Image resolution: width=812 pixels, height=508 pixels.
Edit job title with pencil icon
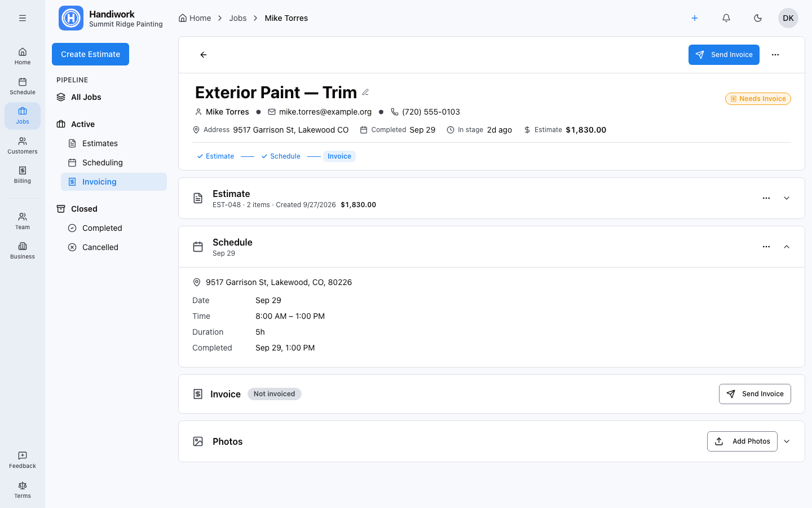pos(365,92)
